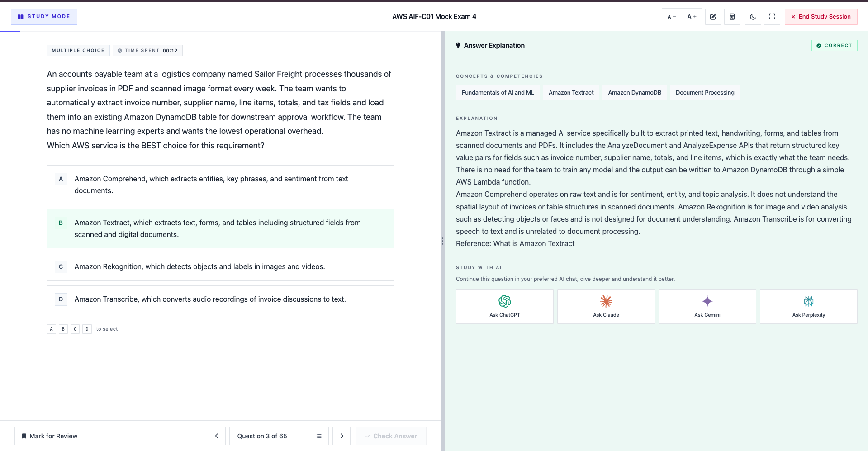The width and height of the screenshot is (868, 451).
Task: Click the TIME SPENT 00:12 indicator
Action: click(147, 51)
